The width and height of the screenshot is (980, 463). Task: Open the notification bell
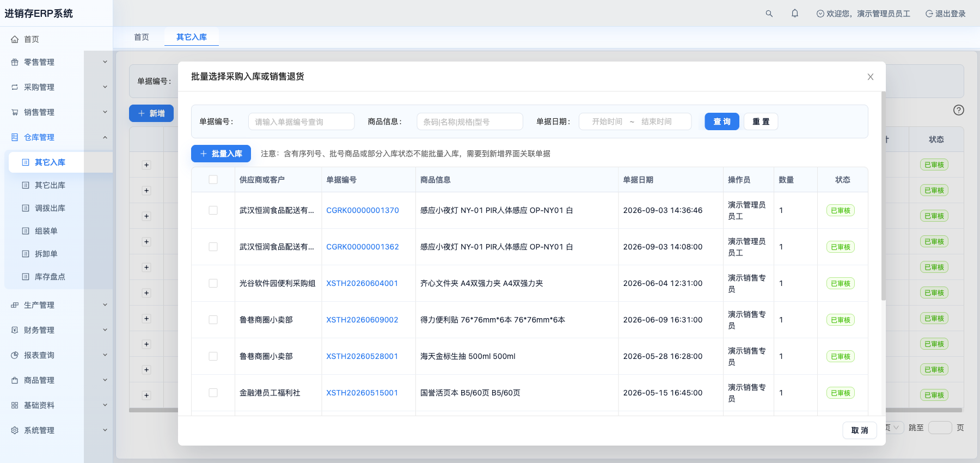point(795,14)
